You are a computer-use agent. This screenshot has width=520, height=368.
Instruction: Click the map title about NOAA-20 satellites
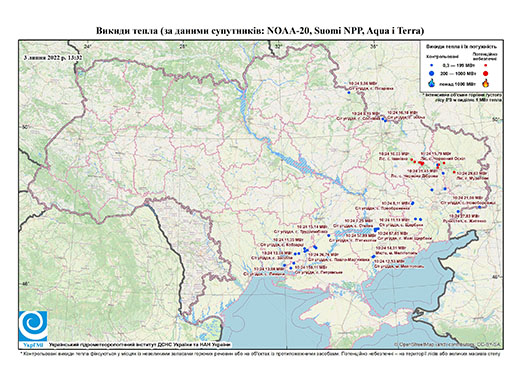(260, 31)
